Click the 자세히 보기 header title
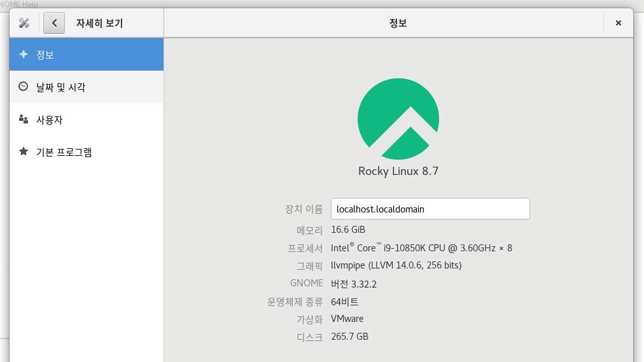This screenshot has height=362, width=644. tap(99, 23)
